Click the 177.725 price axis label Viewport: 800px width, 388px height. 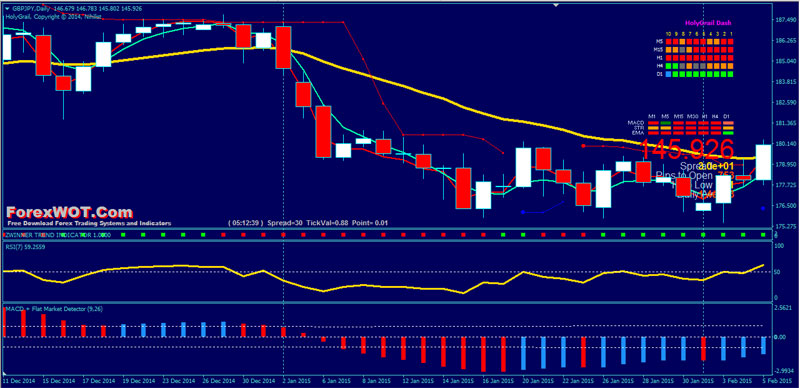(786, 185)
